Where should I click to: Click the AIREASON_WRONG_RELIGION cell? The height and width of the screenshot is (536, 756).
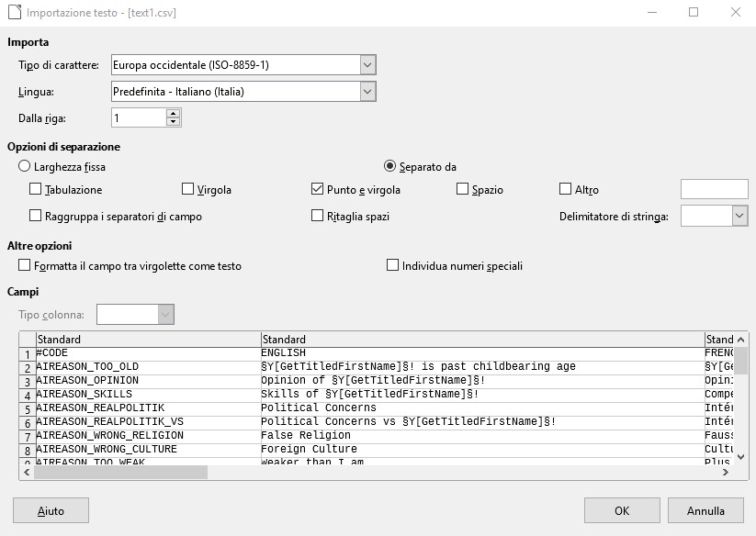click(x=149, y=435)
